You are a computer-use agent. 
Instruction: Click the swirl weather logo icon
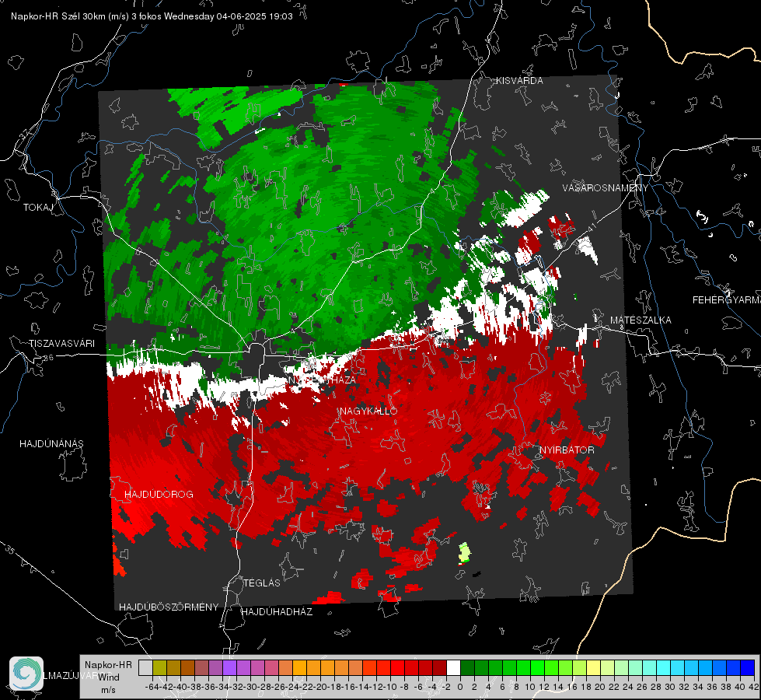[x=26, y=674]
